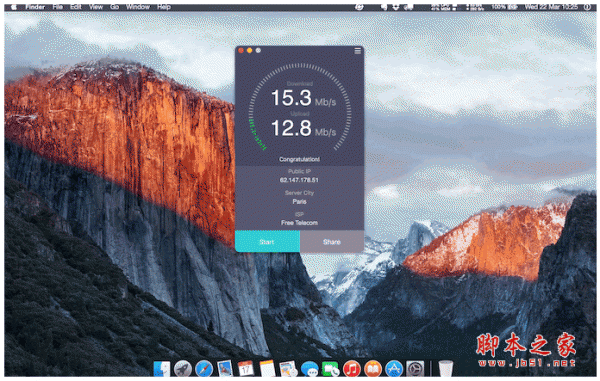Open Finder from the Dock
The height and width of the screenshot is (381, 600).
coord(161,369)
